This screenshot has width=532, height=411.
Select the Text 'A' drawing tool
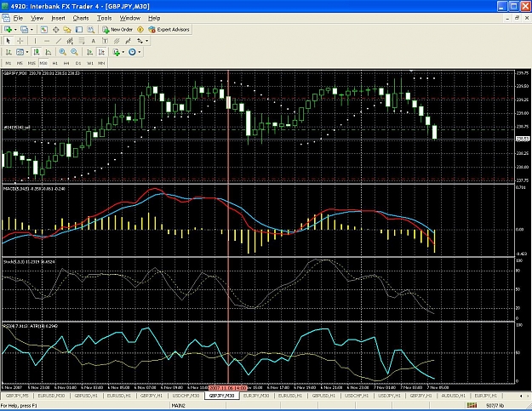tap(94, 41)
